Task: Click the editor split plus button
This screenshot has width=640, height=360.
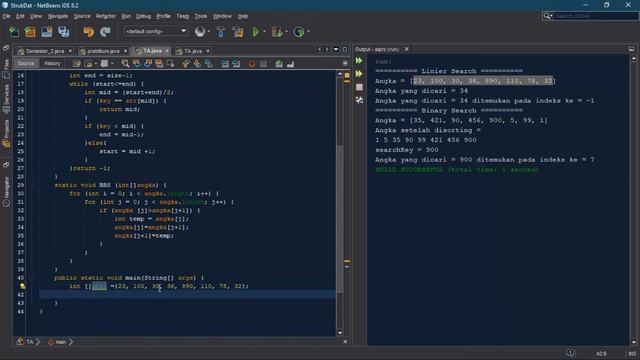Action: 345,64
